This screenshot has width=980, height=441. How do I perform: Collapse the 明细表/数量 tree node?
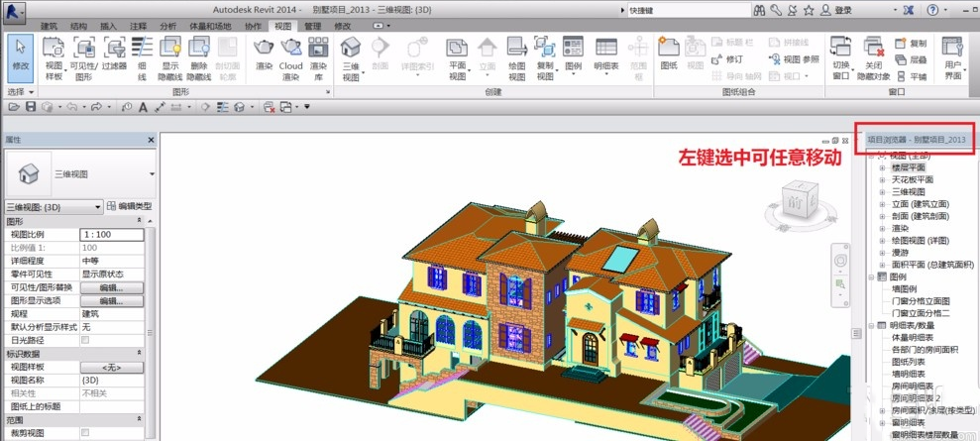click(x=871, y=325)
